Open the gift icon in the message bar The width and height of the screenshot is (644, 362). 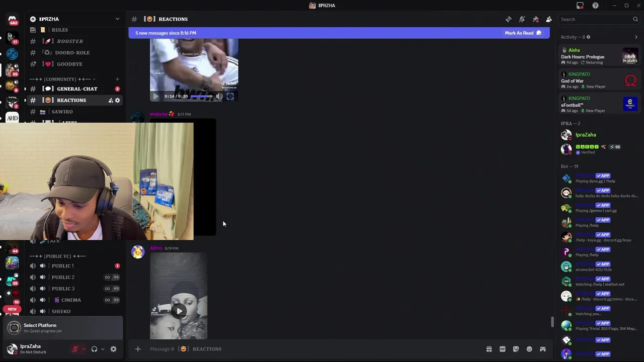[489, 349]
